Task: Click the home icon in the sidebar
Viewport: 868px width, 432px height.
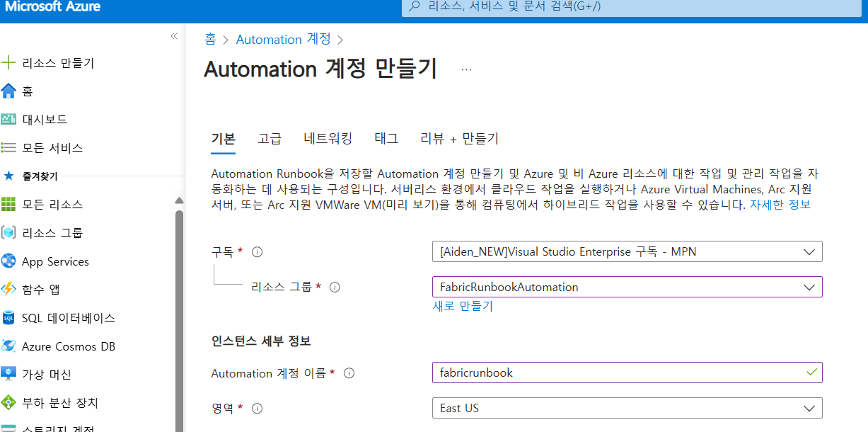Action: pyautogui.click(x=8, y=91)
